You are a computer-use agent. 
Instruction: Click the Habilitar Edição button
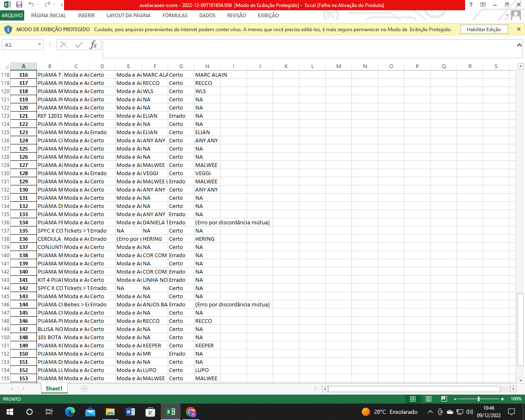click(x=484, y=30)
